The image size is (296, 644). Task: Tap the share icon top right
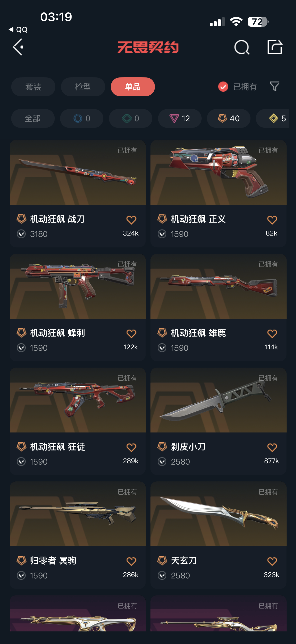[x=274, y=47]
